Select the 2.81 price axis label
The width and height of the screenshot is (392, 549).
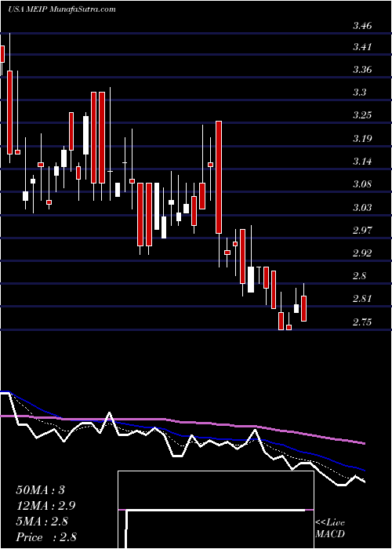362,299
